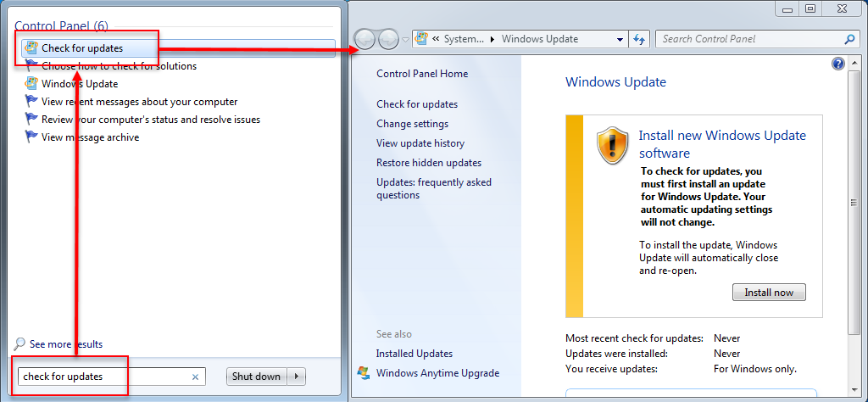Go back in Control Panel window

click(x=364, y=39)
